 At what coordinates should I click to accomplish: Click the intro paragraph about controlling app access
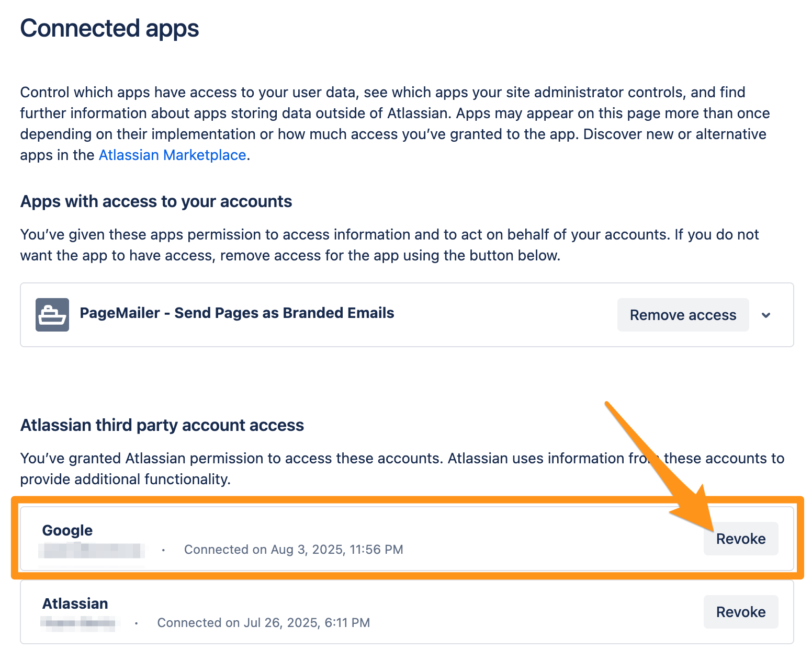(395, 123)
